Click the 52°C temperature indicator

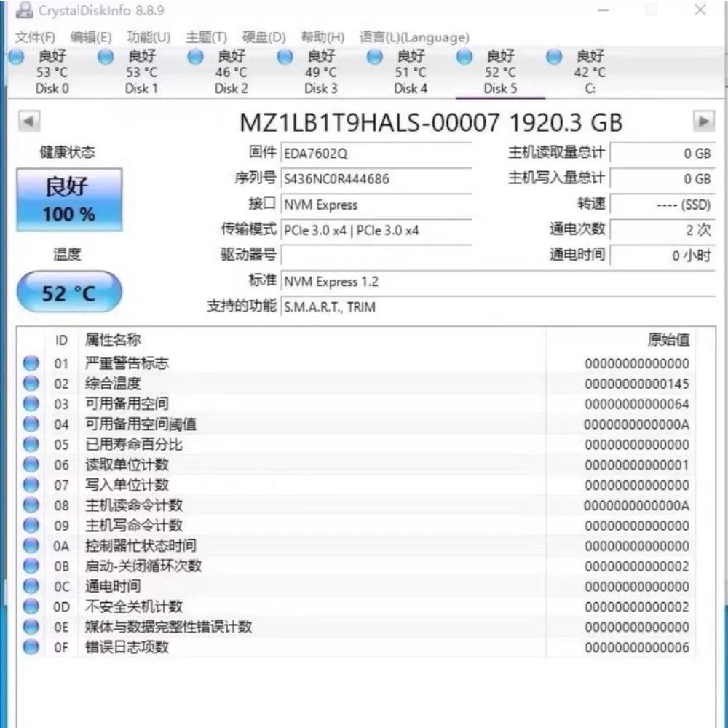68,291
